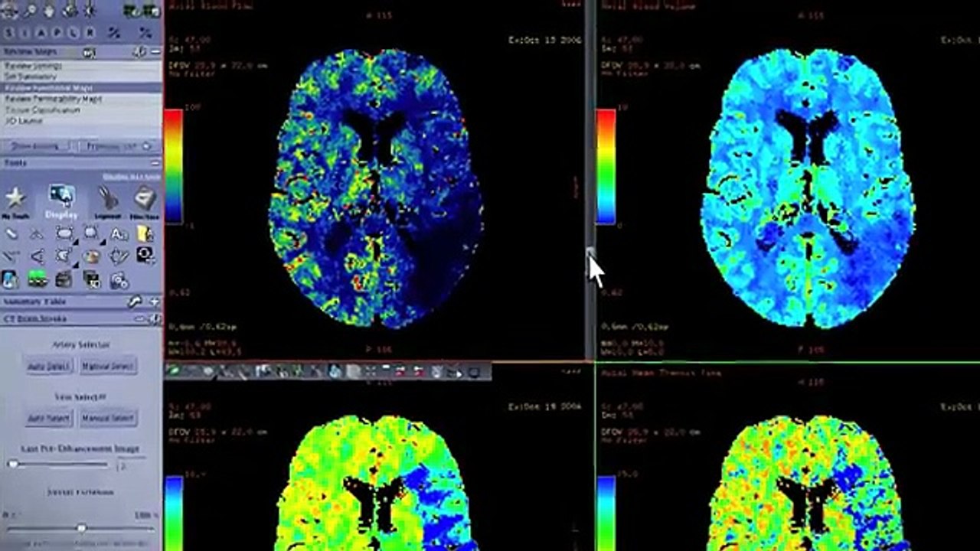The width and height of the screenshot is (980, 551).
Task: Click the Blood Volume map color scale bar
Action: point(606,167)
